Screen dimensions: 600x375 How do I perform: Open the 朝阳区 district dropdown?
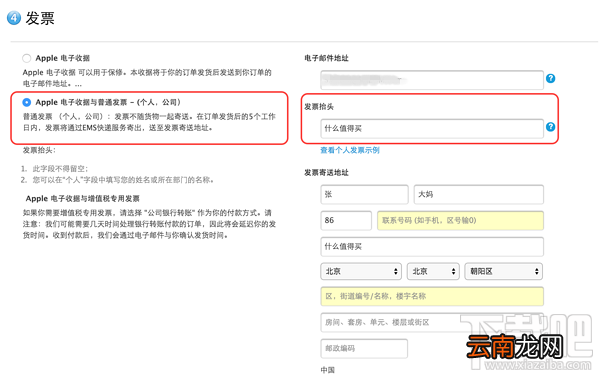pyautogui.click(x=504, y=271)
